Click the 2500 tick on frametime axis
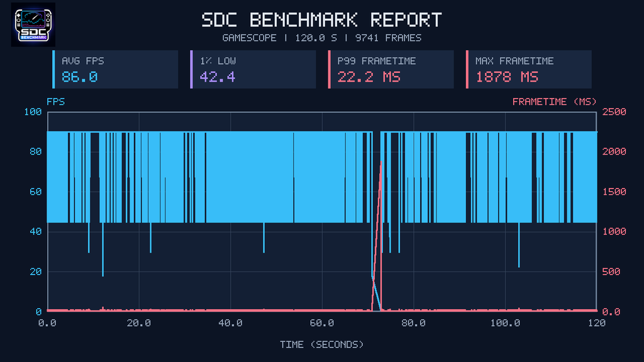644x362 pixels. coord(614,112)
